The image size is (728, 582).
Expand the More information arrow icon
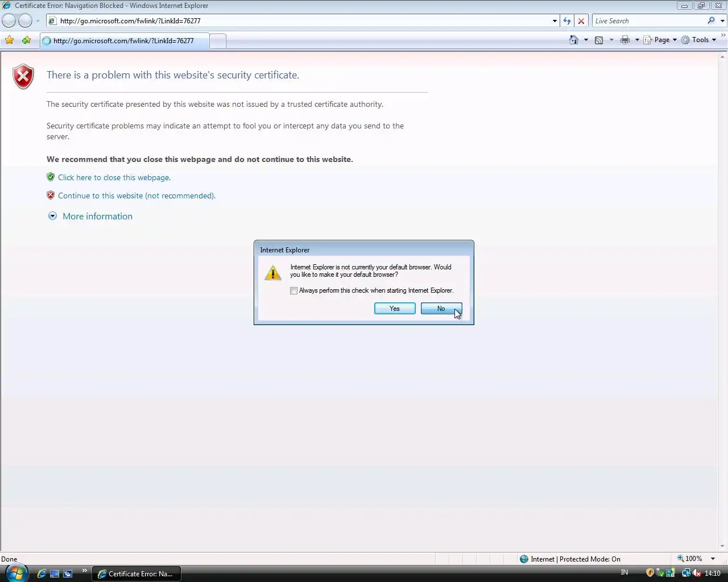(x=52, y=216)
